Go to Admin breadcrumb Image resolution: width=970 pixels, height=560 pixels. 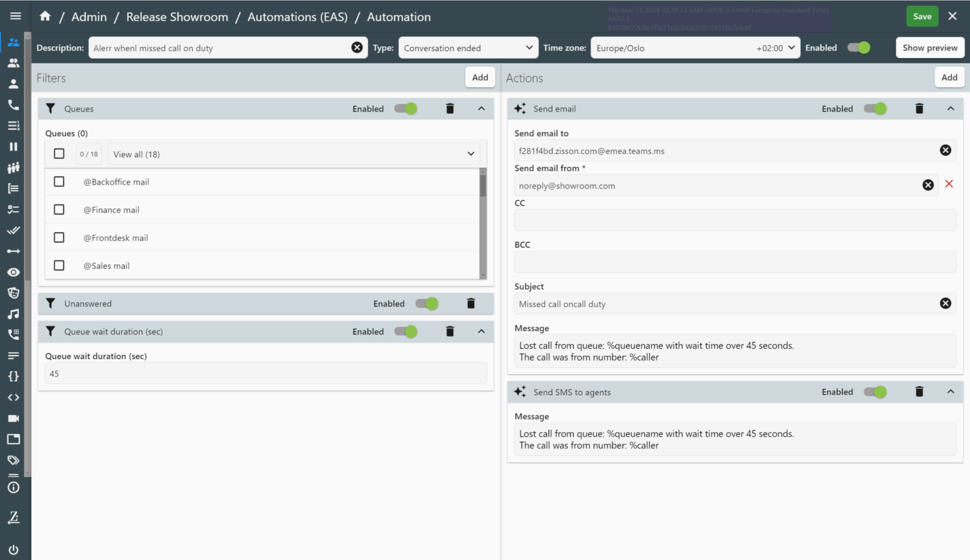89,16
